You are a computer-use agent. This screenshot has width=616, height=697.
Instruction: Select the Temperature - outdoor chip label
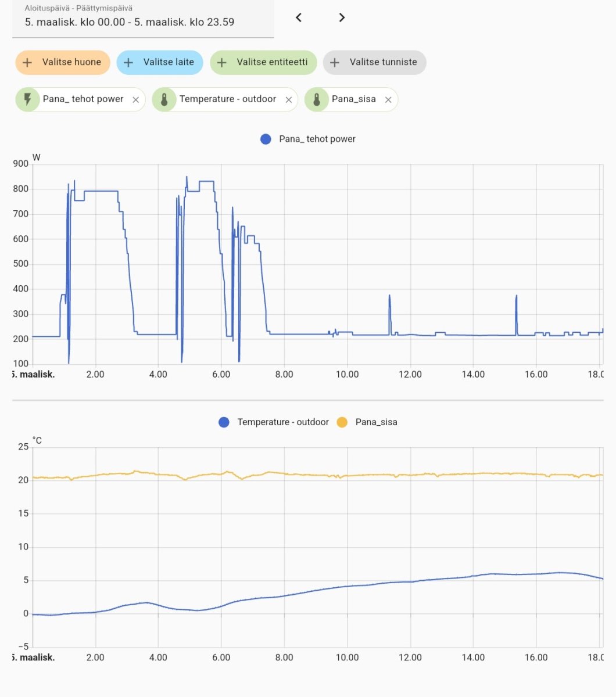pyautogui.click(x=227, y=99)
